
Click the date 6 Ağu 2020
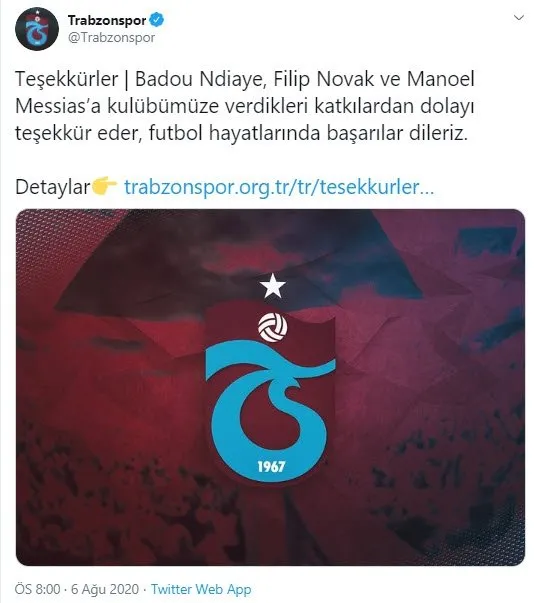click(x=105, y=589)
